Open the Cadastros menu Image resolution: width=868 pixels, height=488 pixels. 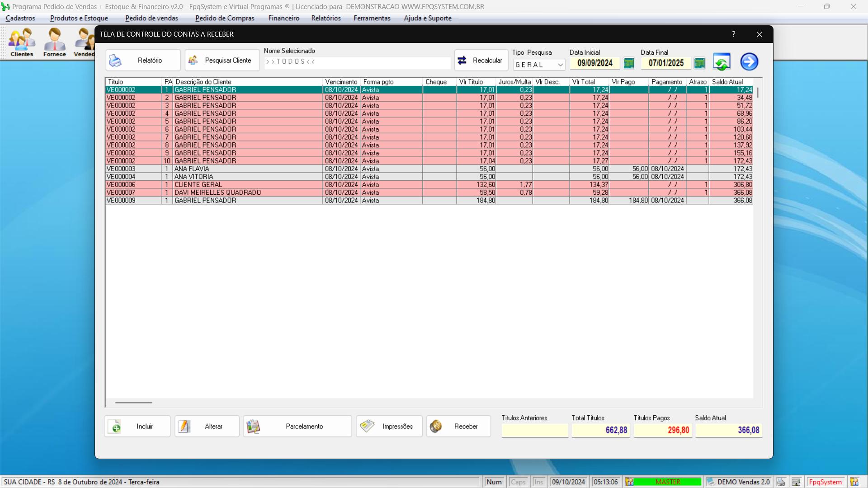click(20, 18)
